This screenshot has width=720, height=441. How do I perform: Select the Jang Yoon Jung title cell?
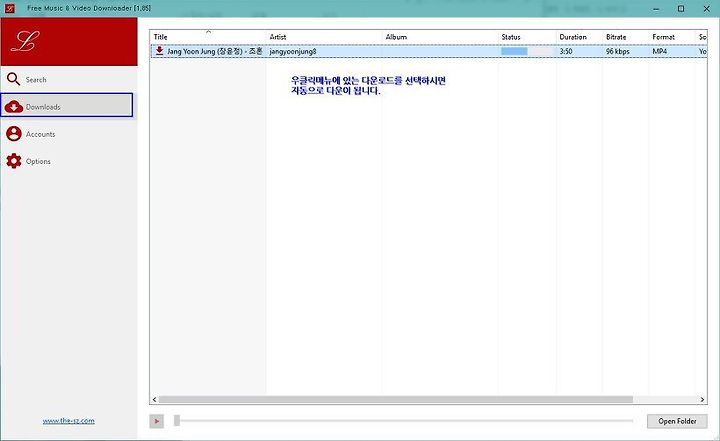coord(214,51)
